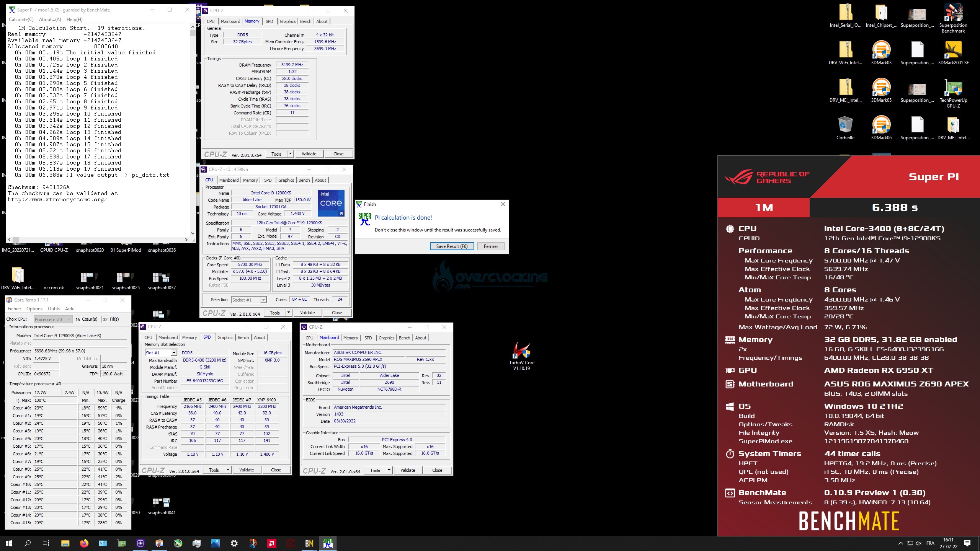Open the notification center icon in the tray
980x551 pixels.
967,543
